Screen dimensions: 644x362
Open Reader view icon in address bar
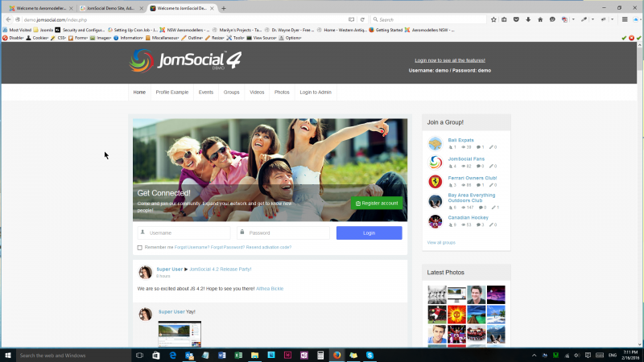pos(351,19)
